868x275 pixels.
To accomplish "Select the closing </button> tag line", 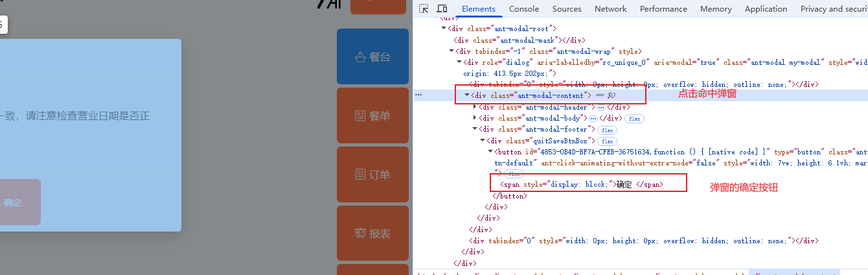I will pyautogui.click(x=510, y=196).
